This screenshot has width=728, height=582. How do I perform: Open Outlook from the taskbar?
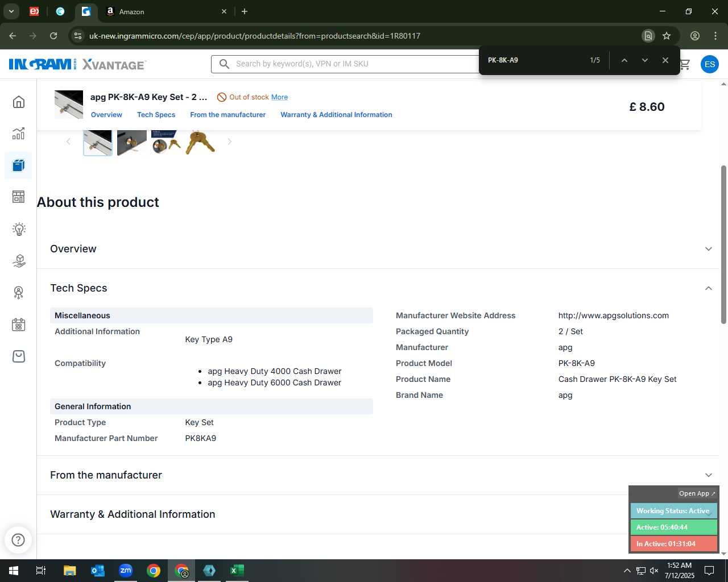(98, 571)
